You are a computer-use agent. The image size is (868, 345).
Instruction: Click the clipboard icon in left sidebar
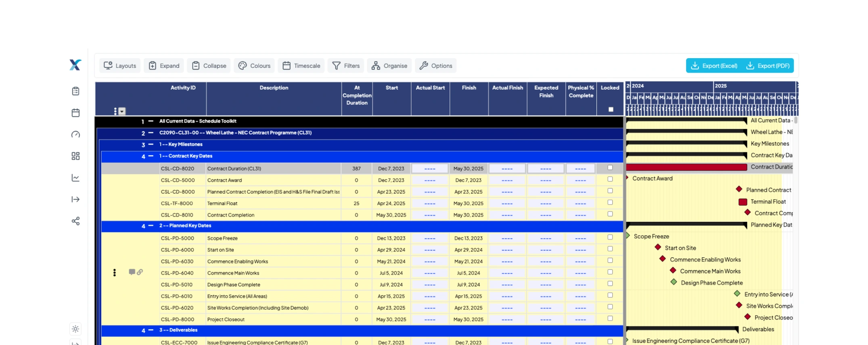tap(75, 91)
